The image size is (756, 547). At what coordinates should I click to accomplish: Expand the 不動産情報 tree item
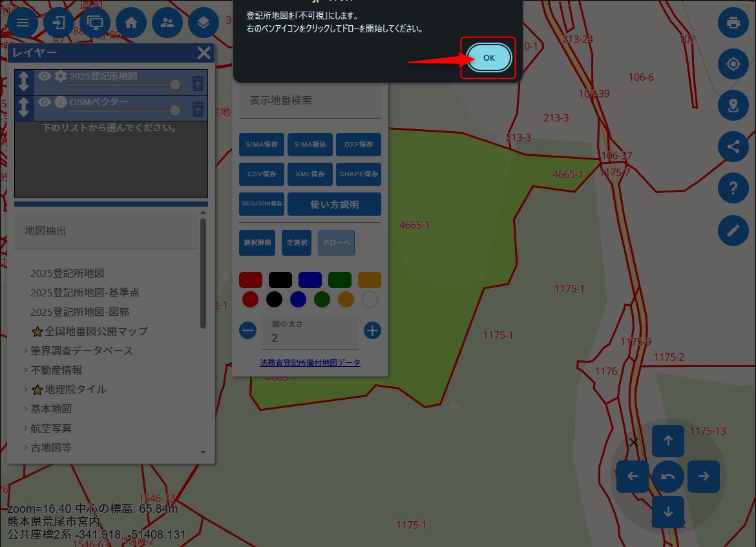56,370
